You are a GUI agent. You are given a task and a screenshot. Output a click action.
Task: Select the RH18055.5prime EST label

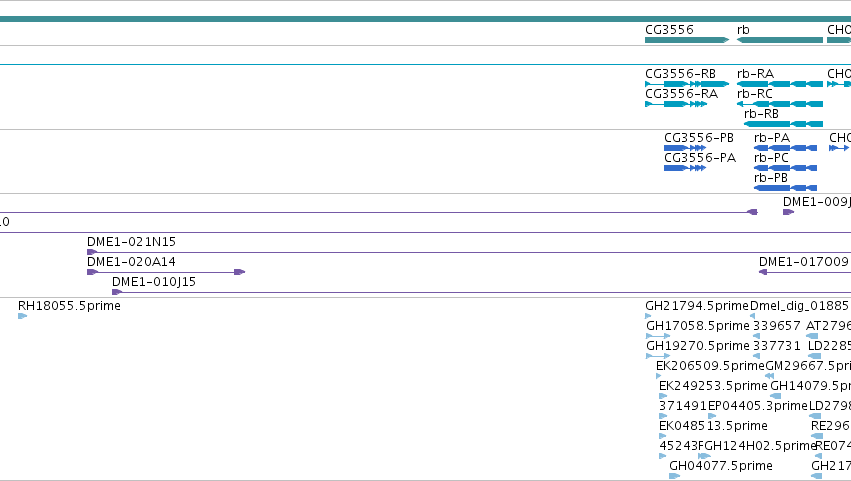click(x=69, y=306)
